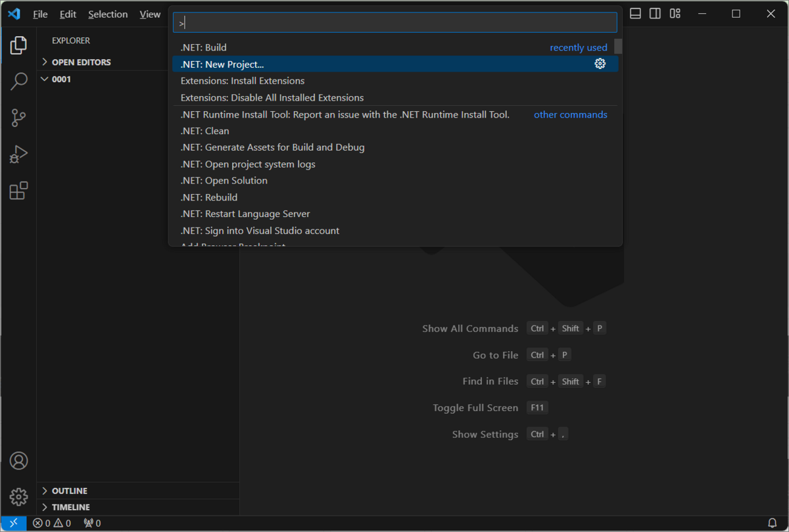Toggle Panel layout icon in title bar

[x=635, y=14]
